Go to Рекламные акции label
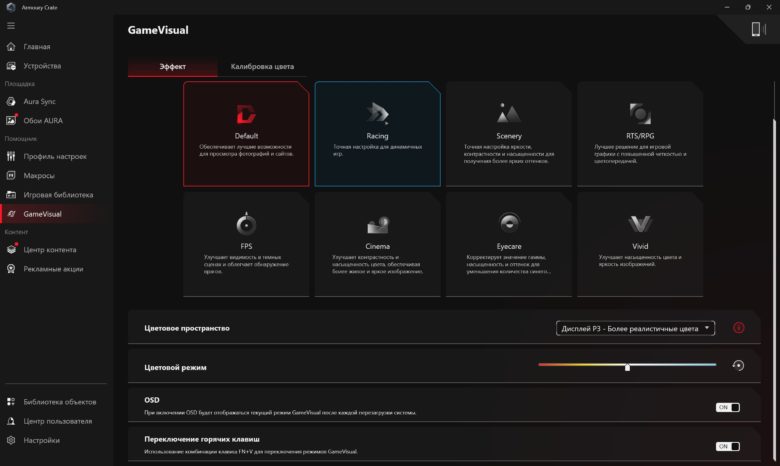Image resolution: width=780 pixels, height=466 pixels. (x=53, y=269)
